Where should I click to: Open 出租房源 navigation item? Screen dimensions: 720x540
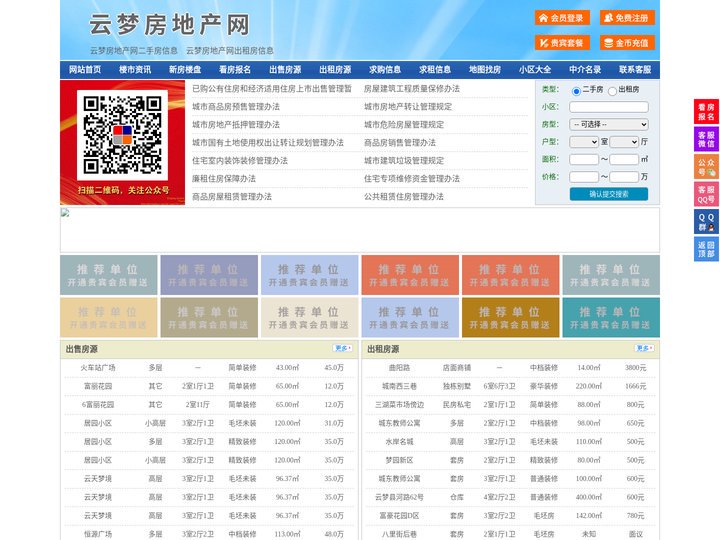(335, 70)
